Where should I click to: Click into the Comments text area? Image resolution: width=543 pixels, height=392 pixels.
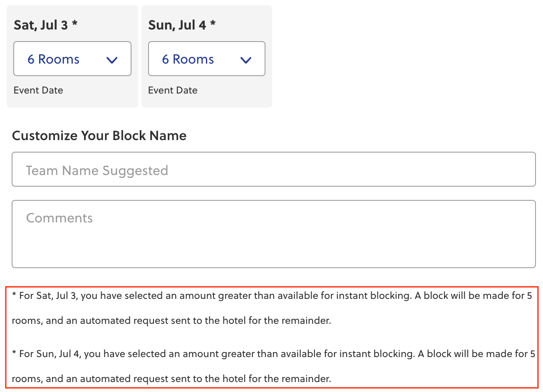click(273, 234)
